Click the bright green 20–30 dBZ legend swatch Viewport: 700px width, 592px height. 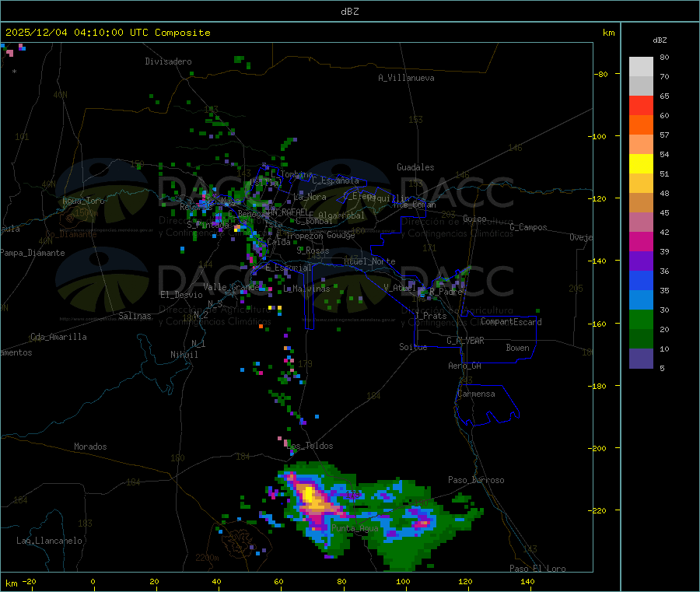(x=641, y=319)
